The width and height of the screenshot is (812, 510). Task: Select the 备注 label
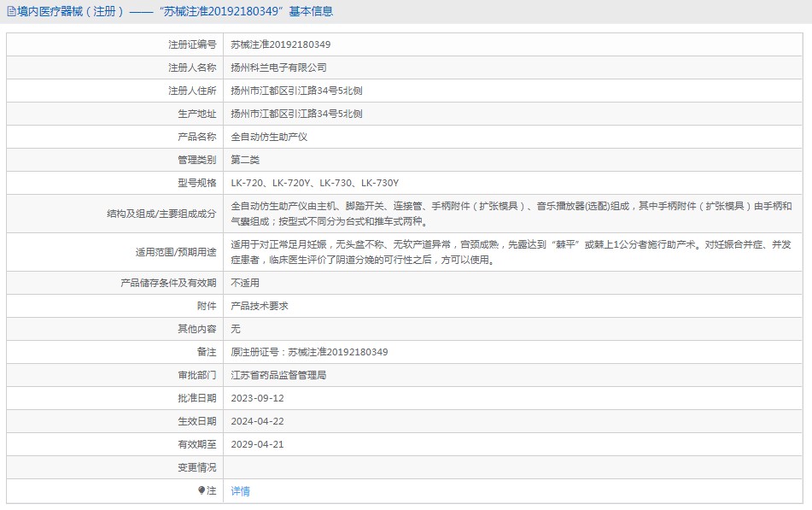[x=207, y=352]
